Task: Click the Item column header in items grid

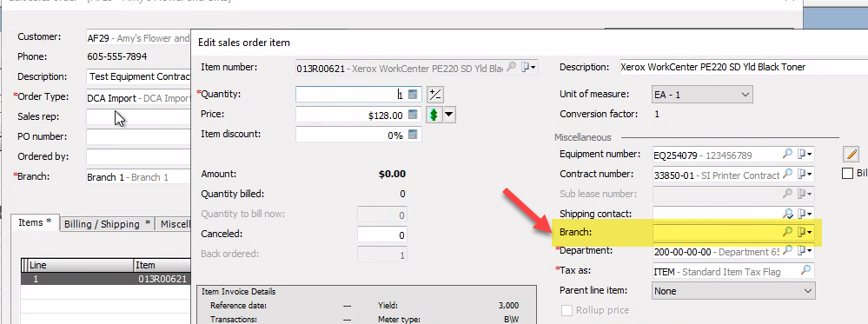Action: (x=162, y=265)
